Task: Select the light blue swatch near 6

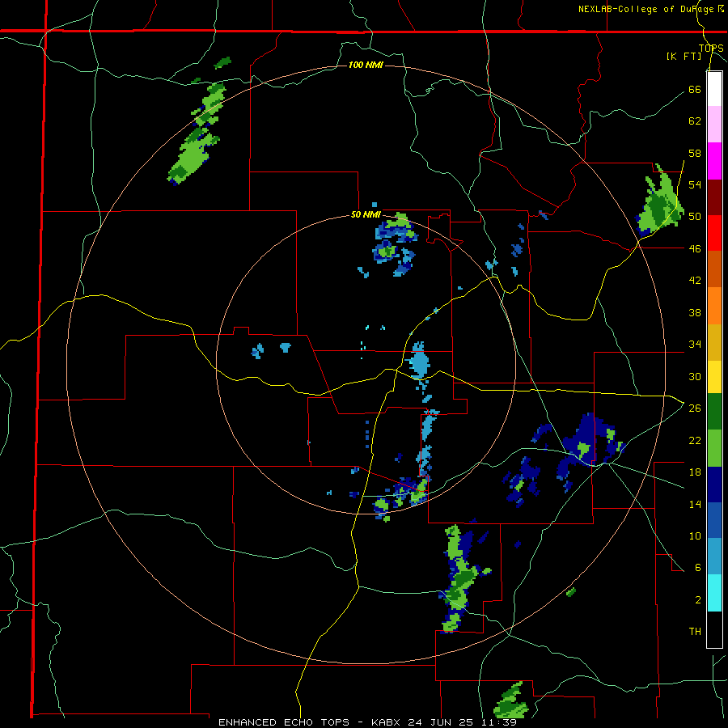Action: (714, 557)
